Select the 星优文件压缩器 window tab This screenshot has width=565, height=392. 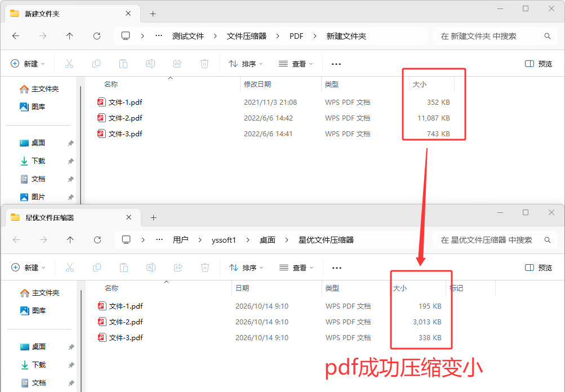pos(73,217)
